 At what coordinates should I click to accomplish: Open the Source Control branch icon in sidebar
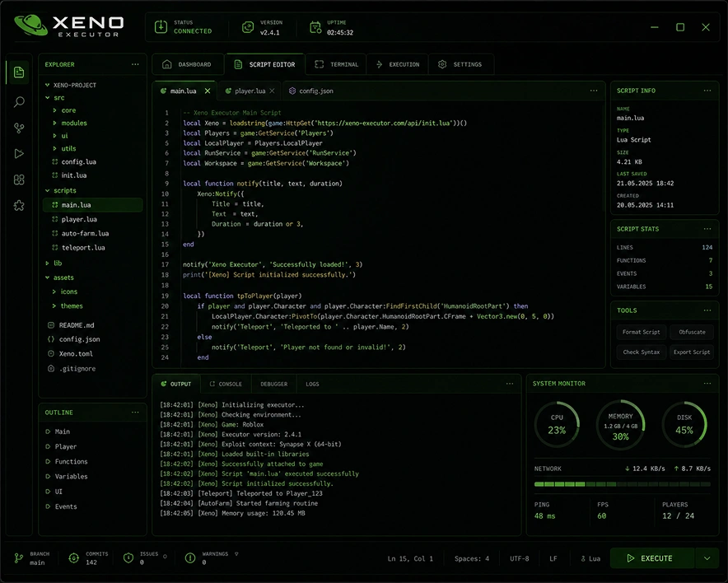tap(19, 128)
